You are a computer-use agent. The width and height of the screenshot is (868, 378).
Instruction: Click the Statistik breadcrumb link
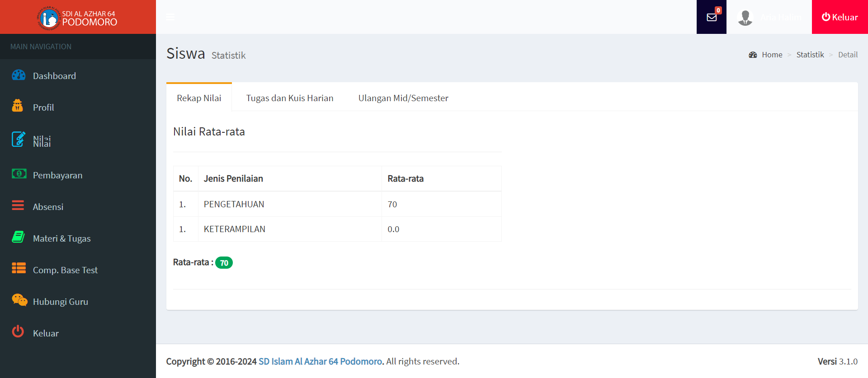tap(810, 55)
